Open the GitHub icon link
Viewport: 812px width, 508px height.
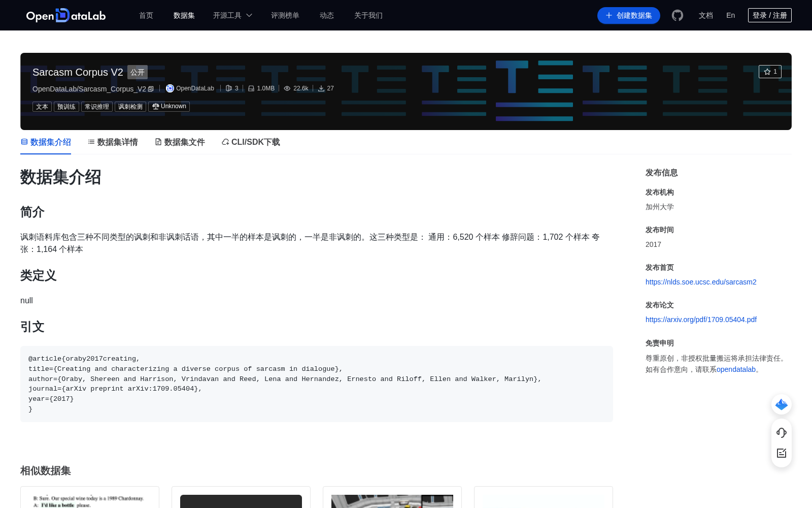point(678,15)
